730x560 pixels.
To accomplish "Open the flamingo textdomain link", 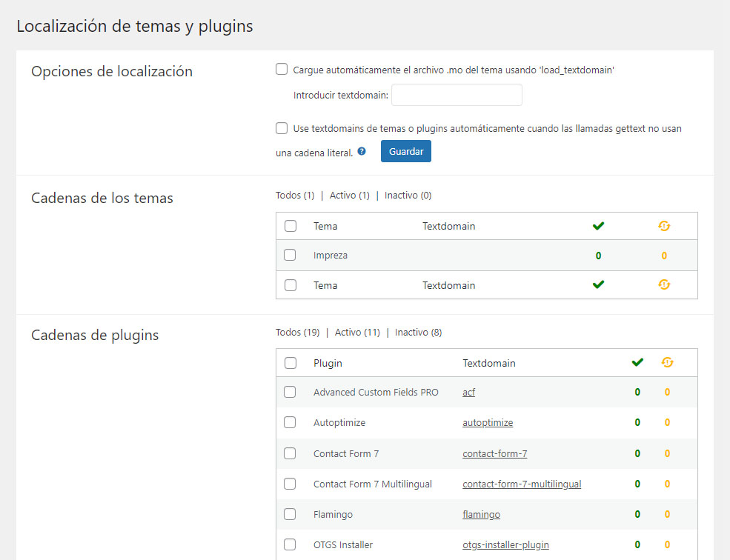I will [x=482, y=514].
